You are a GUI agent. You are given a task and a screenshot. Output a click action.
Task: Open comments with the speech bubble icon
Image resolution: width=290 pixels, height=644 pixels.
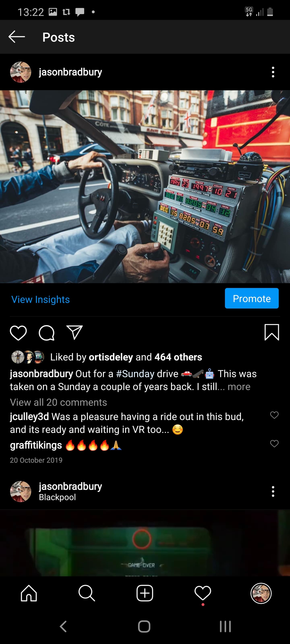coord(47,333)
